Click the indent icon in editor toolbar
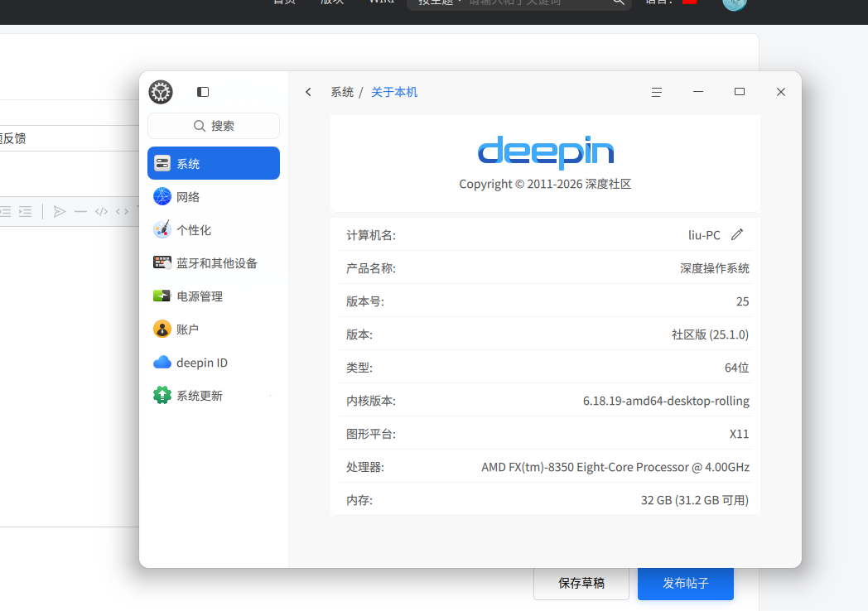The width and height of the screenshot is (868, 611). coord(25,211)
